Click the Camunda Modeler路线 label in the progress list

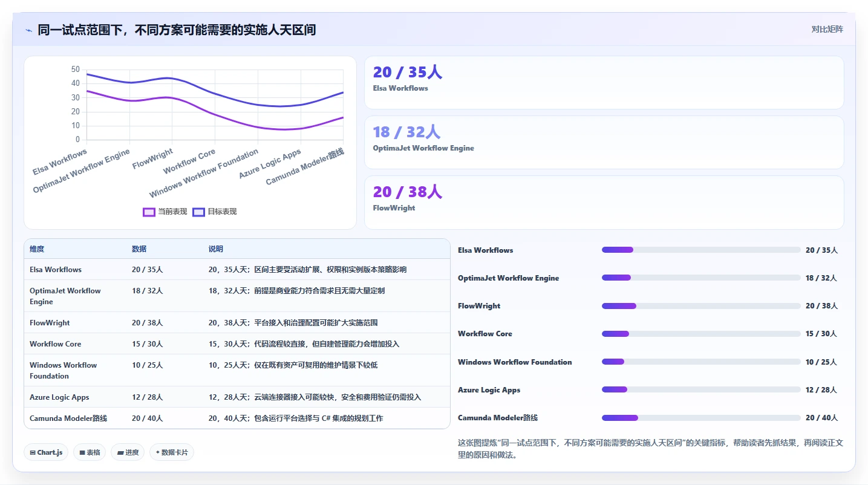pos(498,418)
